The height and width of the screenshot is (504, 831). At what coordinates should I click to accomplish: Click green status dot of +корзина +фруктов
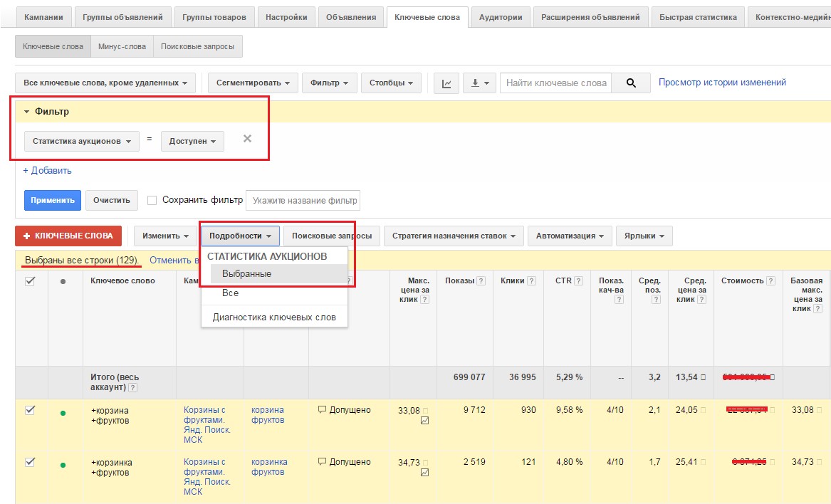[63, 413]
